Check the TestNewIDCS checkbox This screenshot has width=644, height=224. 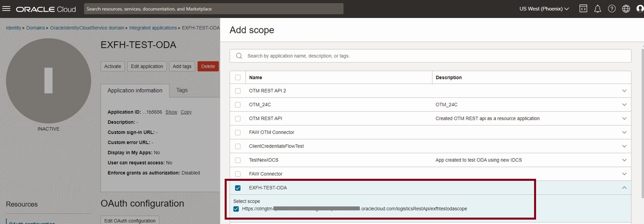click(238, 160)
